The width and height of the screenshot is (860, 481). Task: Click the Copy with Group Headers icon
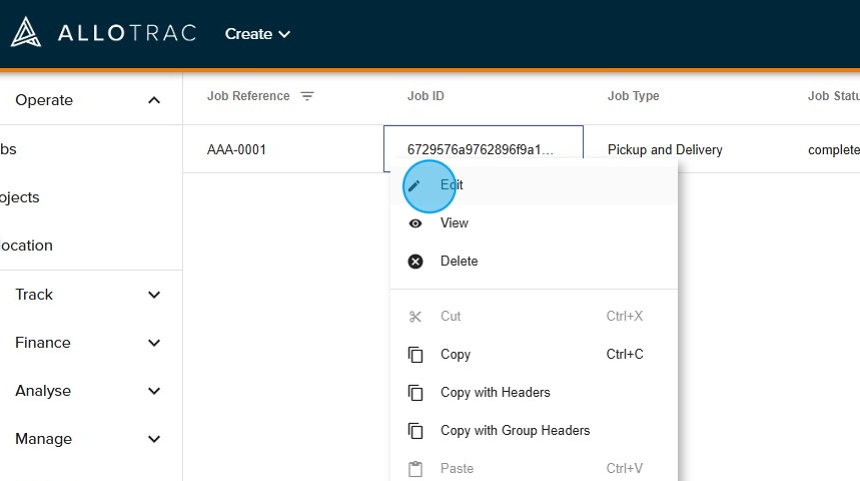click(x=415, y=431)
